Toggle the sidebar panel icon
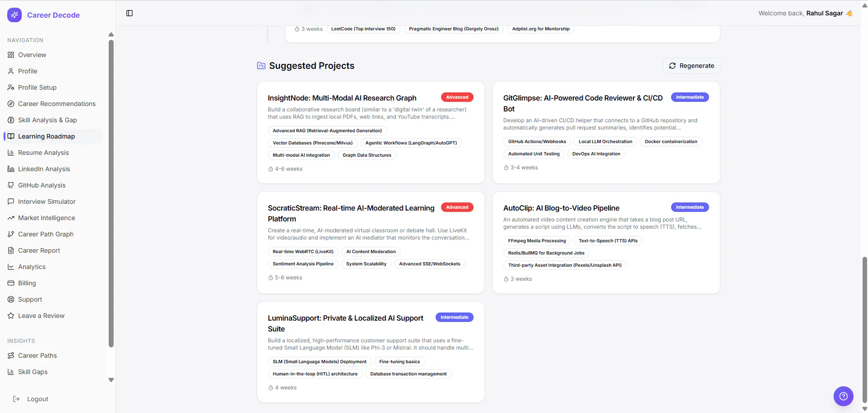This screenshot has width=868, height=413. coord(129,13)
